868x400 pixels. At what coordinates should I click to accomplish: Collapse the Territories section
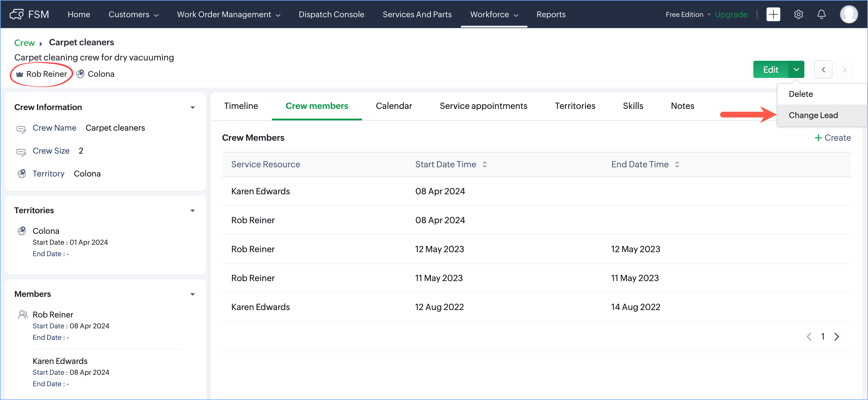coord(192,210)
